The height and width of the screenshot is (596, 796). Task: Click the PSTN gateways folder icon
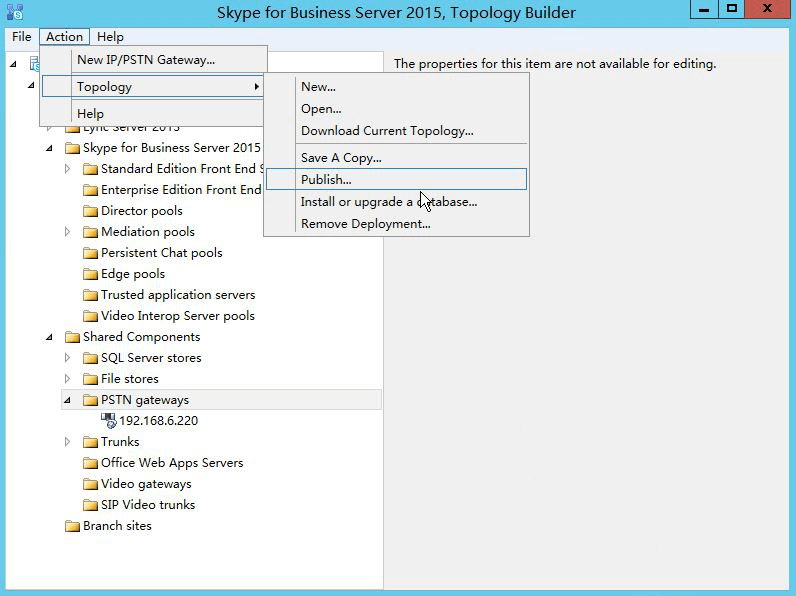(x=90, y=401)
